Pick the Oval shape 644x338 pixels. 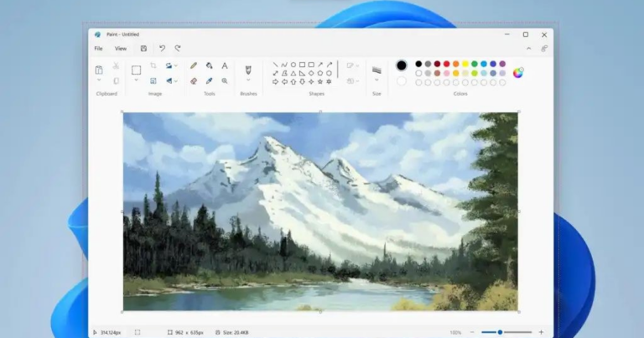click(293, 65)
